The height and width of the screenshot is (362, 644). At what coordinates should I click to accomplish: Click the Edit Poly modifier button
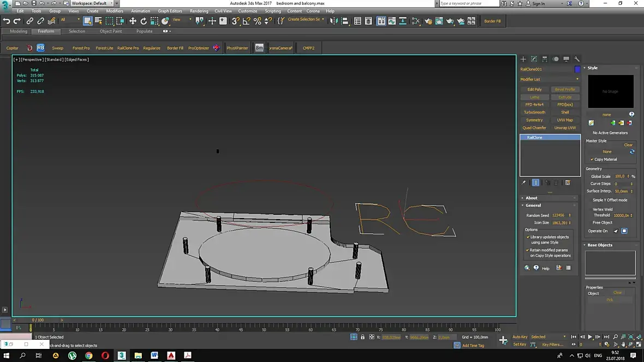pyautogui.click(x=535, y=89)
